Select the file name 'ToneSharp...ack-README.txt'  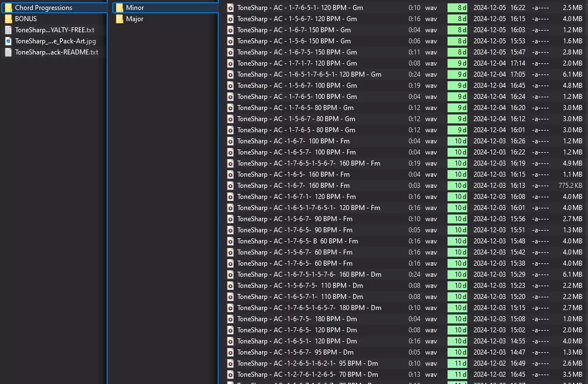coord(57,52)
